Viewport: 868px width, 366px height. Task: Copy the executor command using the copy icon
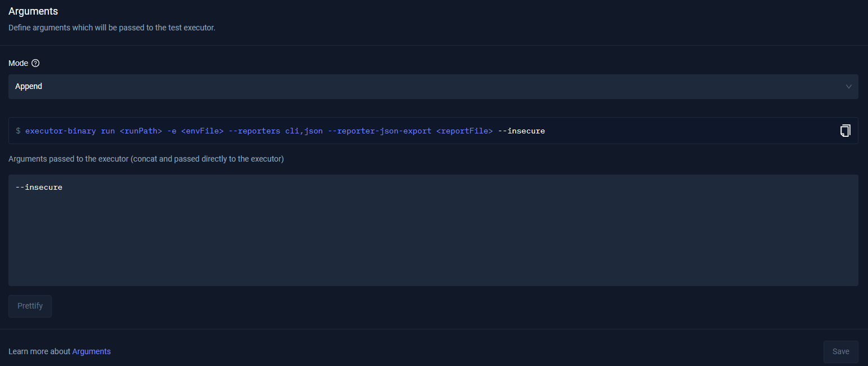(845, 131)
